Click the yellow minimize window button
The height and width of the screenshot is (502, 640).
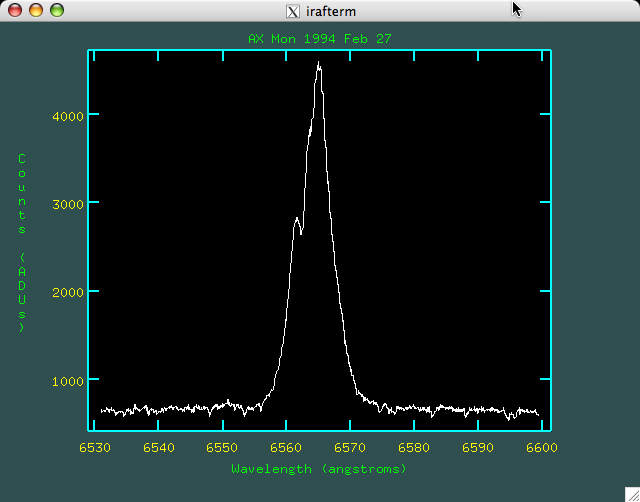point(36,10)
